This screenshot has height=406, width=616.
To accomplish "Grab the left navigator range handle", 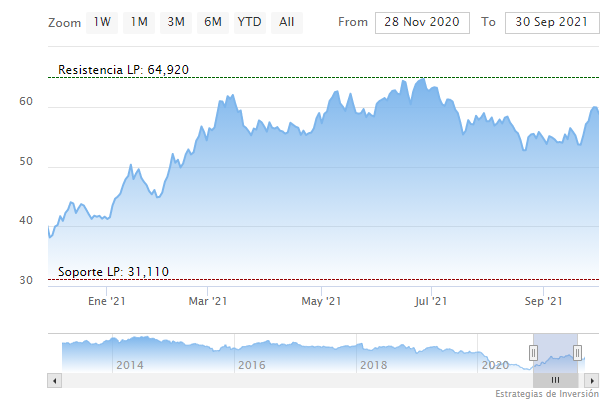I will (x=533, y=352).
